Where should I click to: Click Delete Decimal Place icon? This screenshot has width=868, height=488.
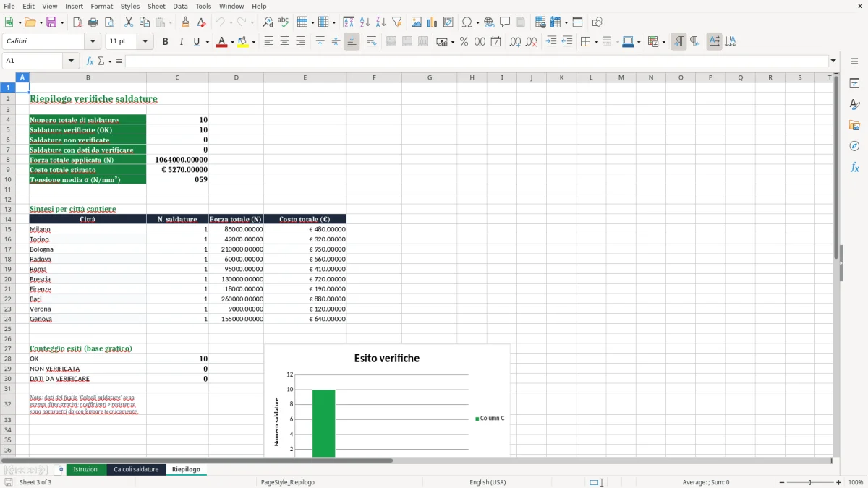pos(532,42)
